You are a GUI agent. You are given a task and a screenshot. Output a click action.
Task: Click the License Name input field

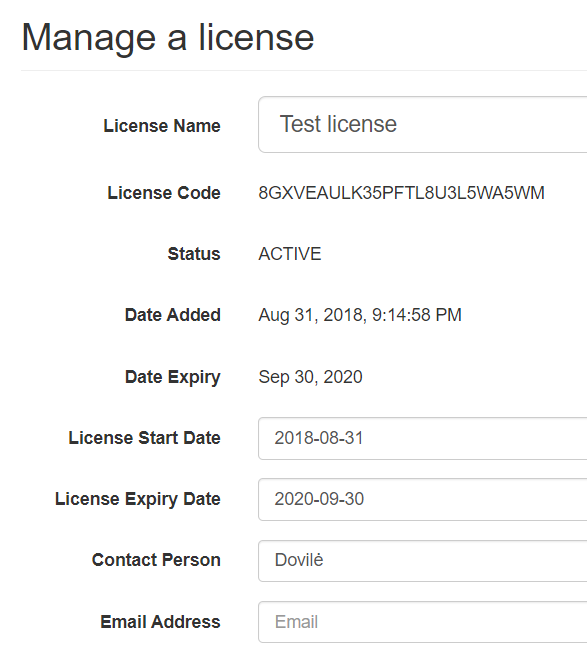click(x=423, y=124)
